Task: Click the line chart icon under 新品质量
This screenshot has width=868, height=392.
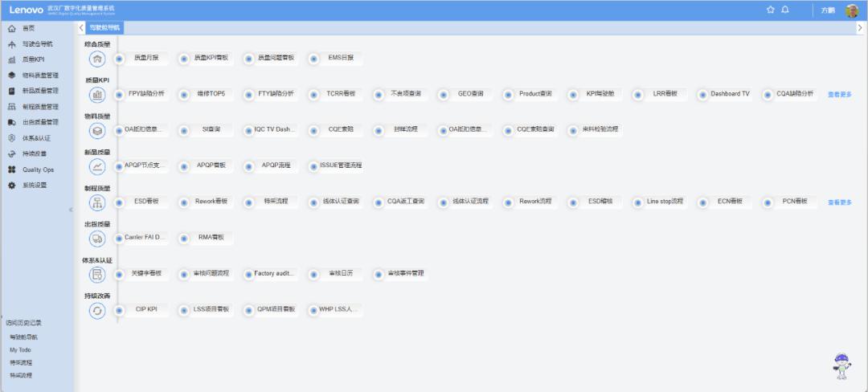Action: click(97, 166)
